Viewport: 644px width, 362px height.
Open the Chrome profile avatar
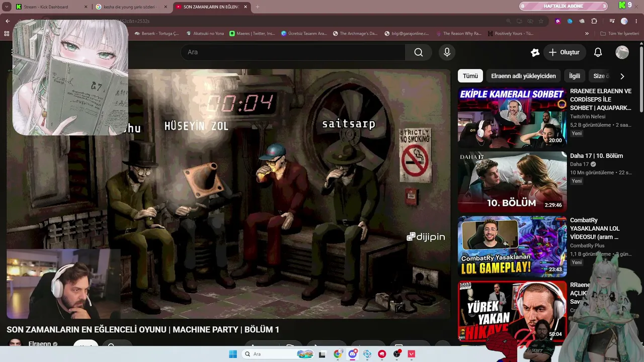tap(624, 21)
